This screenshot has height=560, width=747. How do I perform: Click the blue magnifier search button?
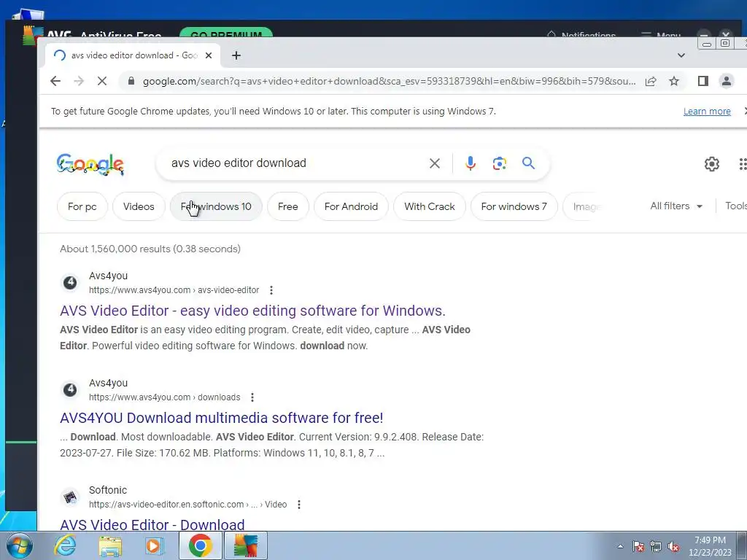(x=528, y=163)
